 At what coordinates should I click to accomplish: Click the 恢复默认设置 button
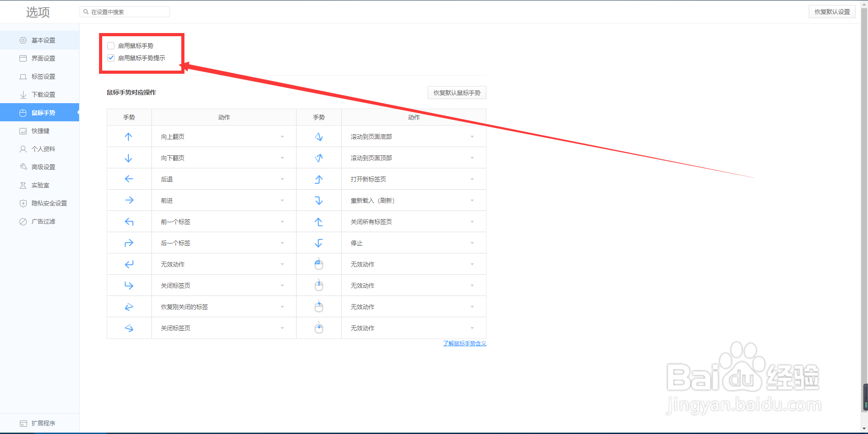coord(832,12)
